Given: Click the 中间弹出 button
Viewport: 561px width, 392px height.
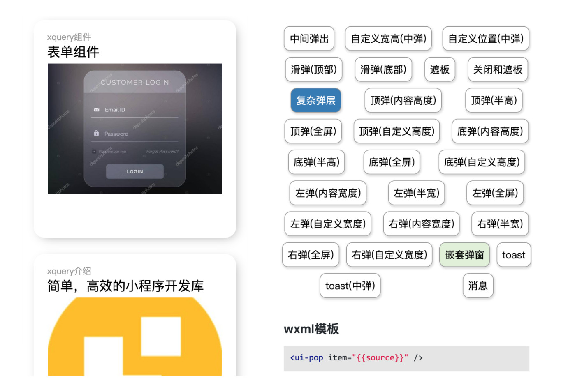Looking at the screenshot, I should tap(309, 39).
